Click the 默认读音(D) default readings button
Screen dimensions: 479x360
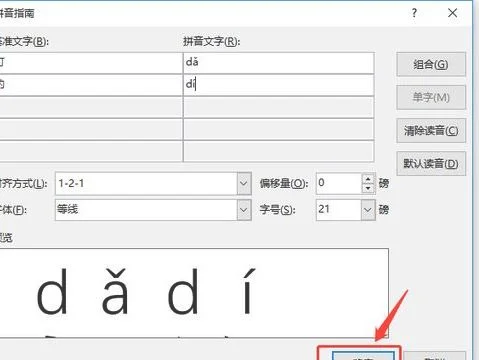tap(431, 163)
